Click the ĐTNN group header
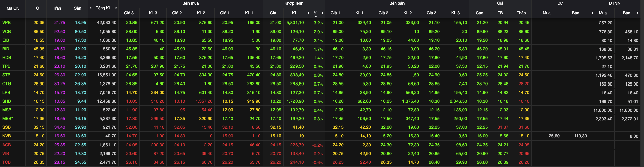The width and height of the screenshot is (644, 167). click(615, 3)
